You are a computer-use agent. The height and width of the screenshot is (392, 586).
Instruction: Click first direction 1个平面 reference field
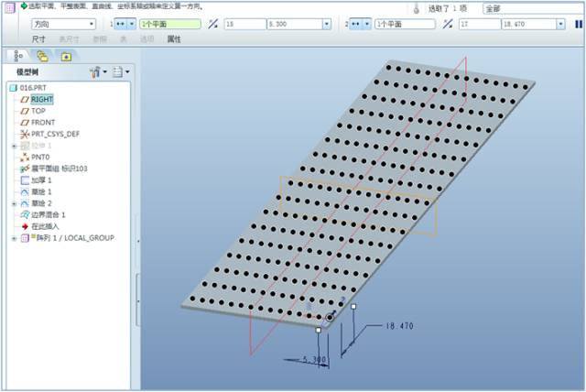click(169, 24)
